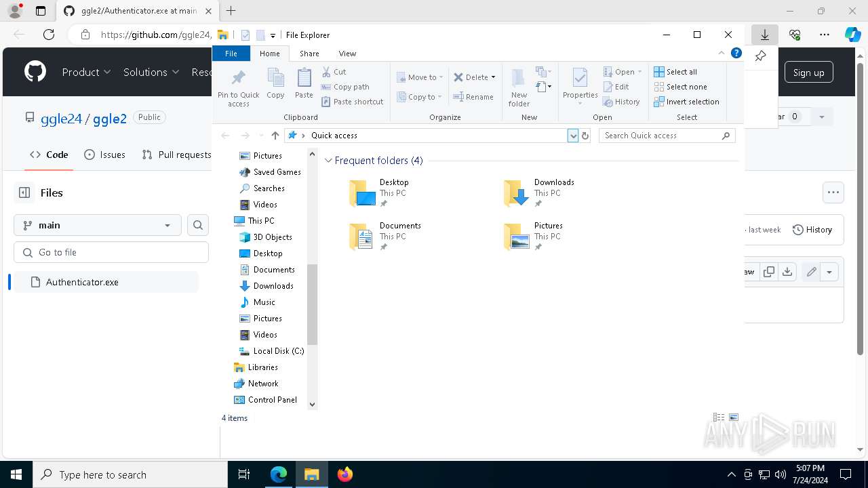Open File Explorer help icon
Screen dimensions: 868x488
click(x=736, y=53)
